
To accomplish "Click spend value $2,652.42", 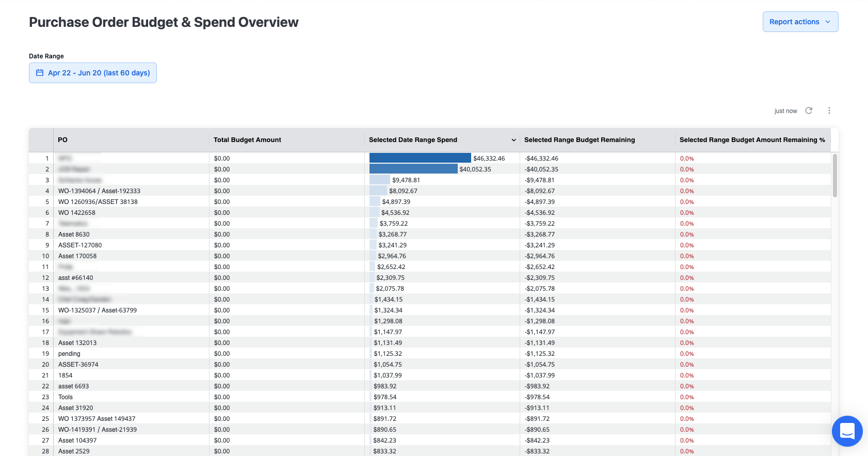I will pos(391,267).
